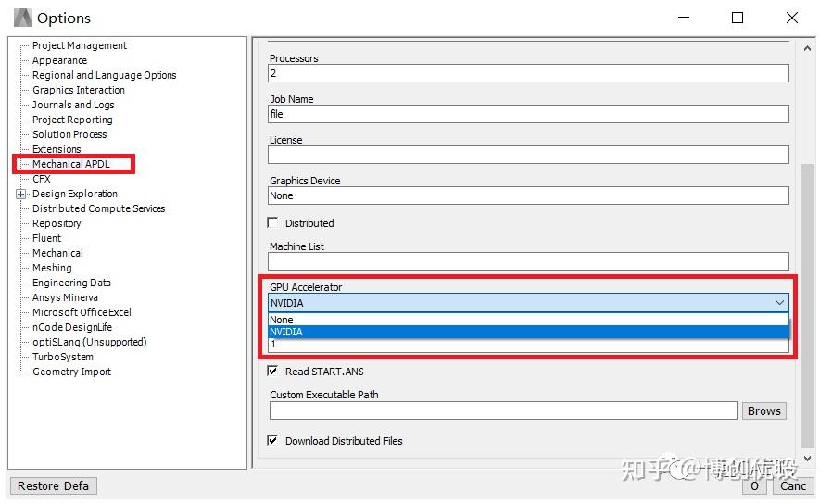Image resolution: width=820 pixels, height=504 pixels.
Task: Maximize the Options window
Action: pos(738,18)
